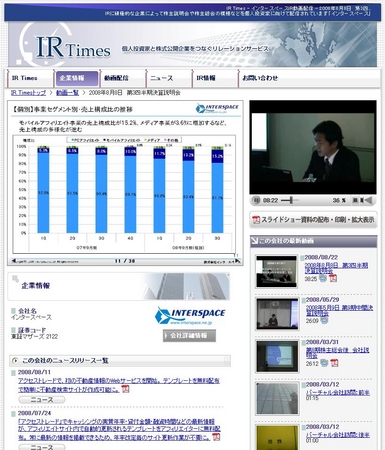Click the PDF icon under the 2008/03/31 video
Image resolution: width=385 pixels, height=450 pixels.
pos(334,363)
